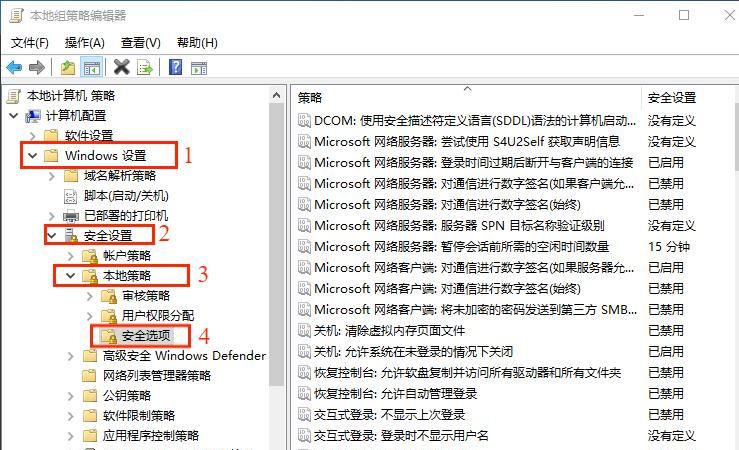Click the icon beside 关机: 清除虚拟内存页面文件
This screenshot has width=739, height=450.
coord(304,331)
